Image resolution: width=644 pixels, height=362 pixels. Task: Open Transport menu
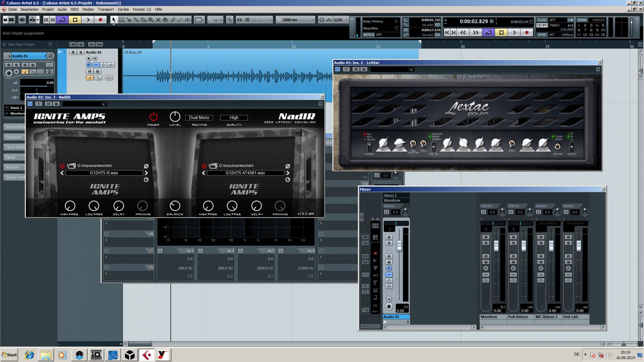tap(106, 9)
